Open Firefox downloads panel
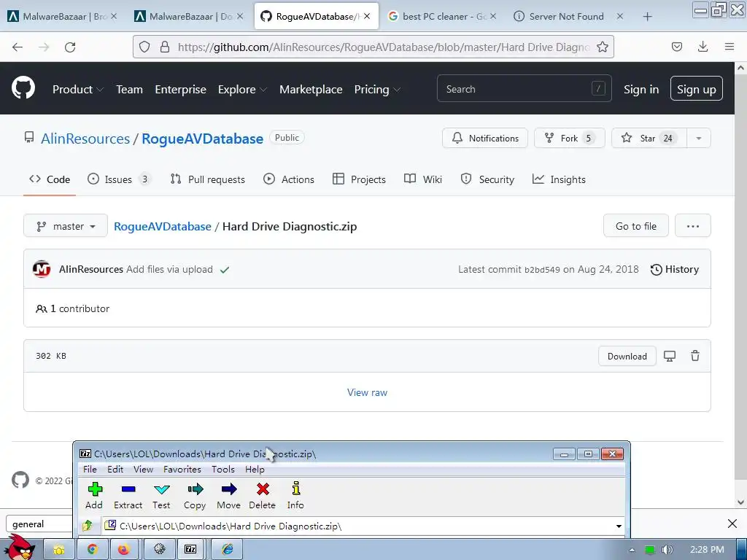 click(703, 47)
